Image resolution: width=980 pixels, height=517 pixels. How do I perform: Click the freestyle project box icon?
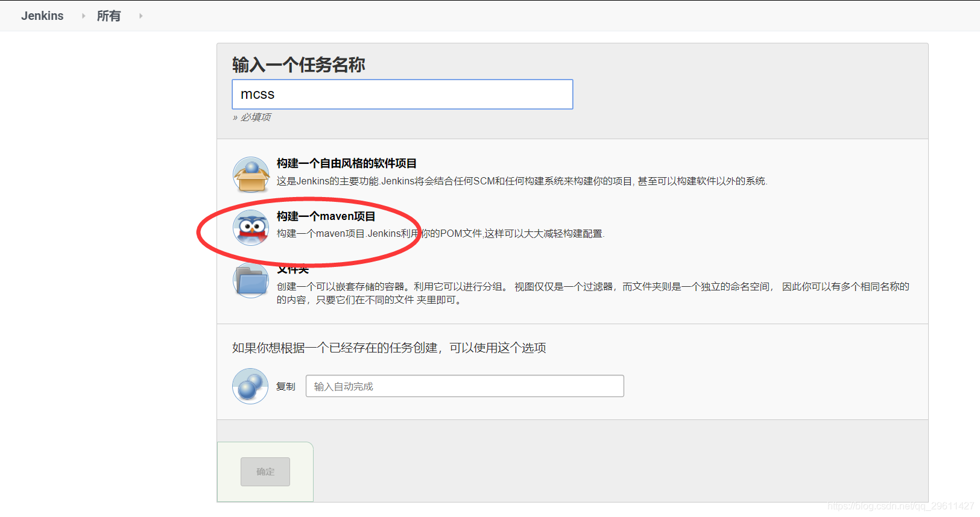click(251, 175)
